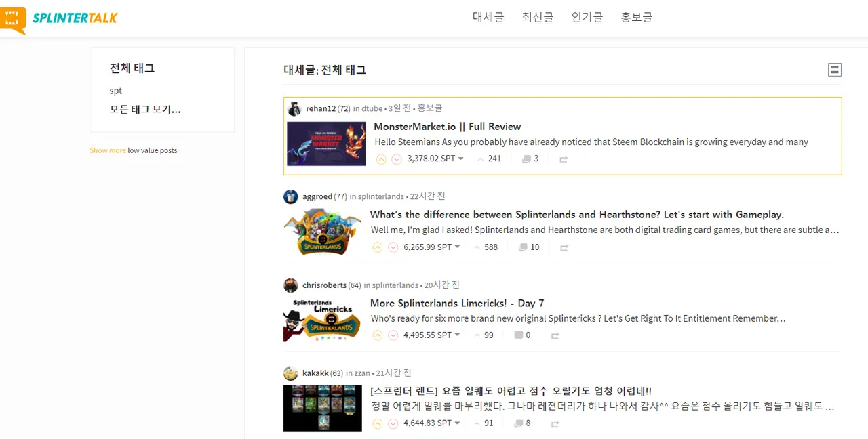Upvote kakakk's Korean Splinterlands post

tap(378, 423)
